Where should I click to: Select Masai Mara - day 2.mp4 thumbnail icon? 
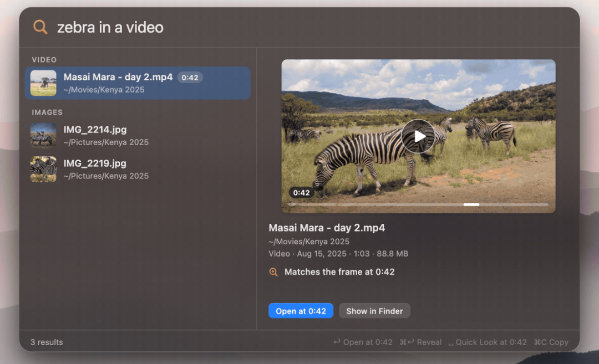(43, 83)
